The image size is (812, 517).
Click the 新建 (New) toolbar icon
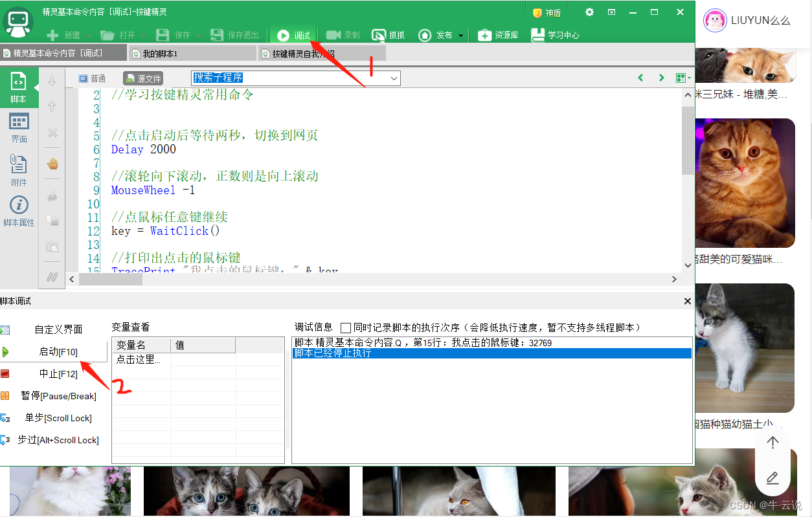click(x=53, y=36)
